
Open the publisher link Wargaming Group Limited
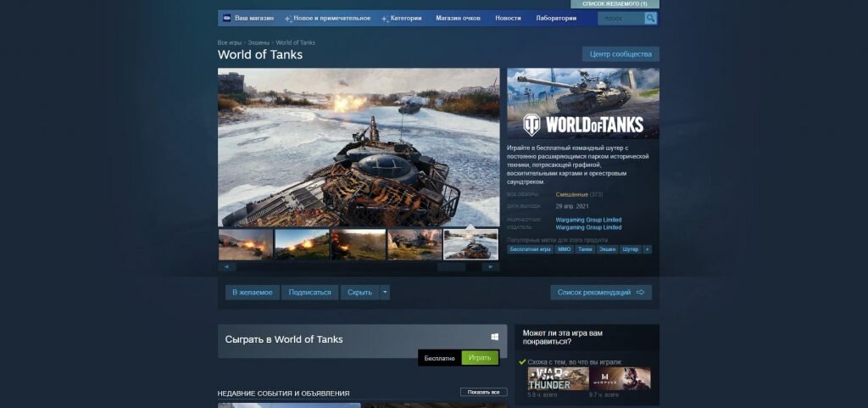coord(588,227)
